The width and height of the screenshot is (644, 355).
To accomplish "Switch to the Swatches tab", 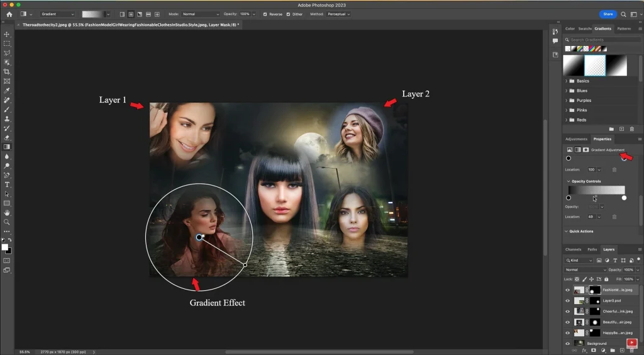I will [584, 29].
